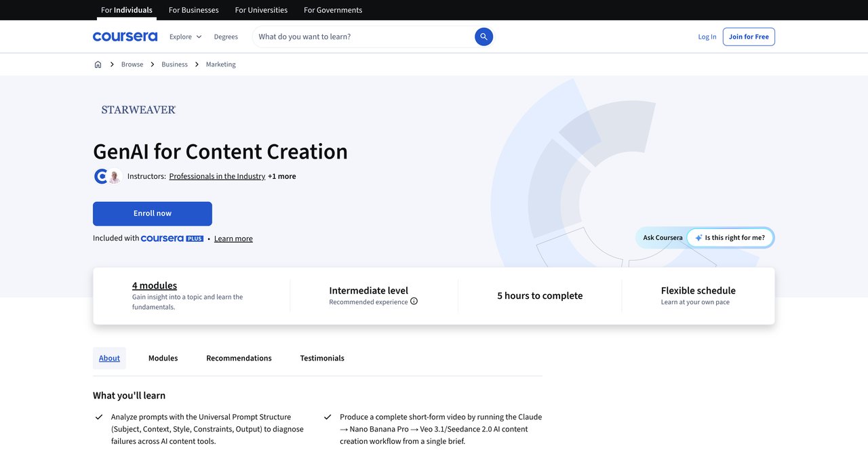868x454 pixels.
Task: Click the Log In link
Action: 707,37
